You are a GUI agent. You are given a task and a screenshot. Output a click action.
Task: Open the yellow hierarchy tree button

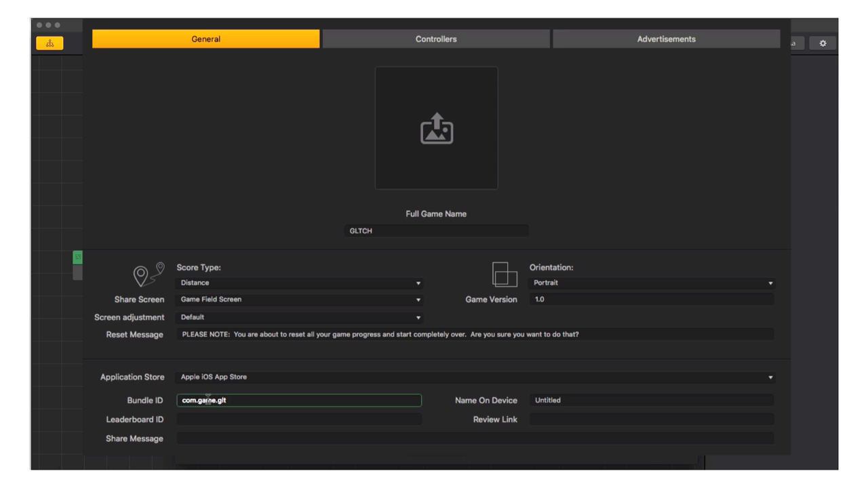pyautogui.click(x=50, y=43)
